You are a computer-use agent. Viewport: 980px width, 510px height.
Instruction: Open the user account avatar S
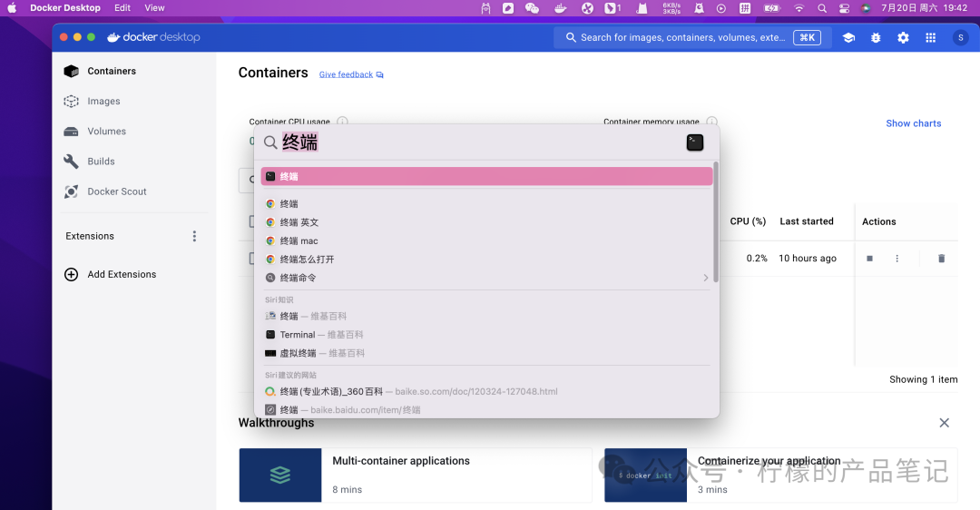click(961, 37)
